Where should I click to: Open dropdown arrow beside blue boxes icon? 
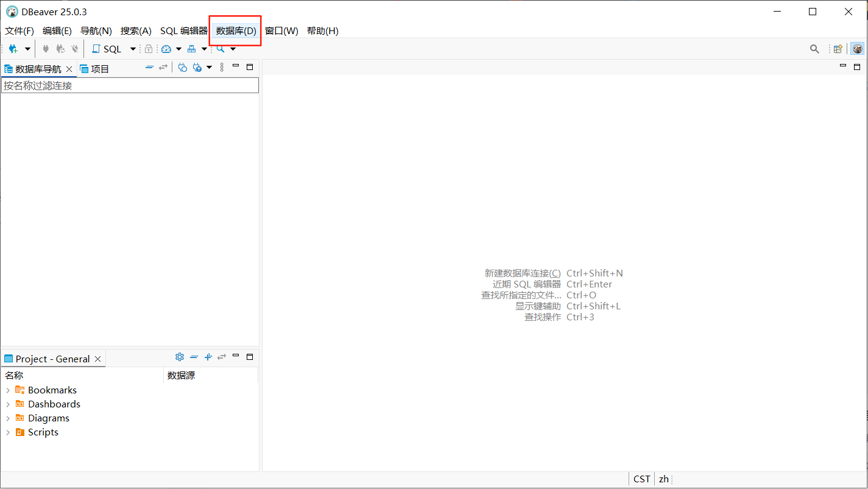point(204,49)
